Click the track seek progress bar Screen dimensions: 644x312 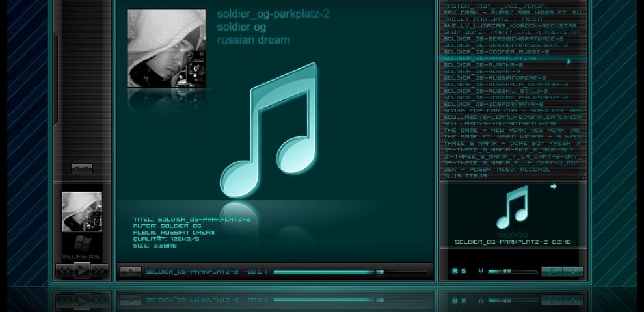pos(325,272)
